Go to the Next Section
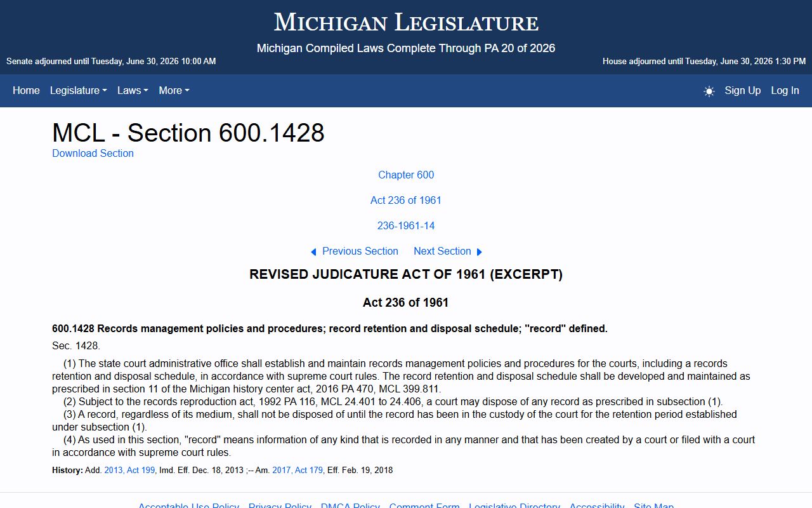 (442, 251)
